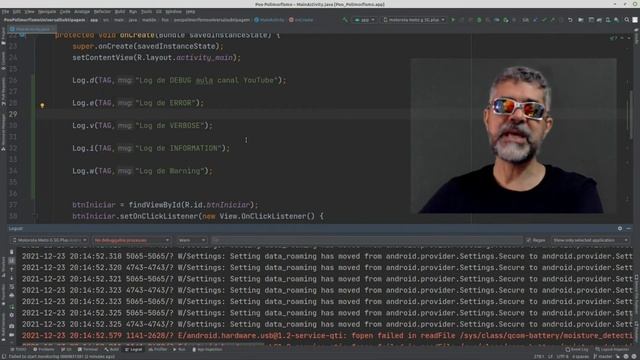Screen dimensions: 640x360
Task: Open the Event Log button
Action: coord(577,350)
